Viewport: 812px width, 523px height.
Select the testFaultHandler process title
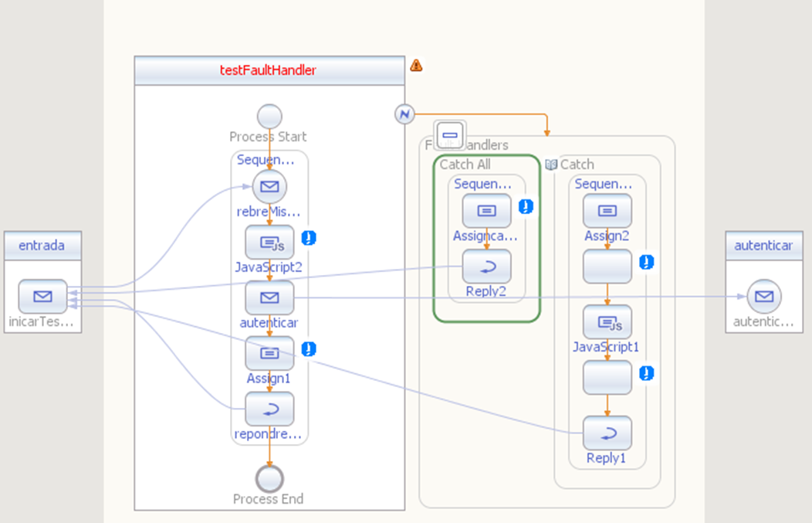click(269, 70)
